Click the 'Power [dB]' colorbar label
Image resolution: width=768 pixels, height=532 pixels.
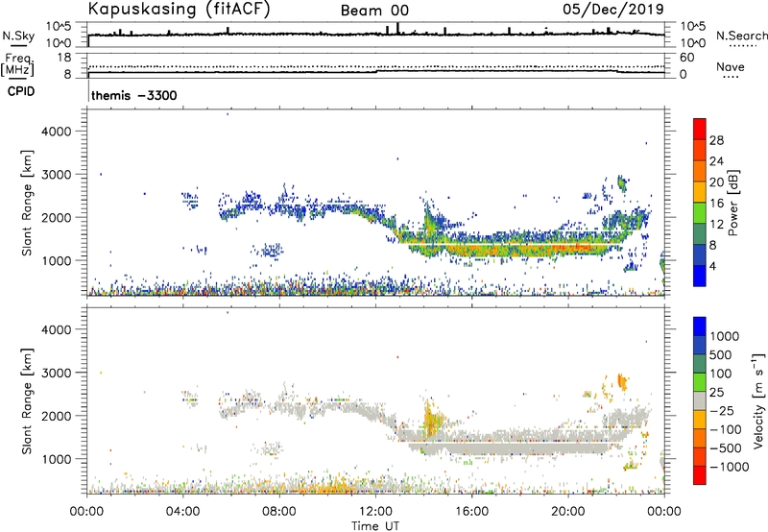tap(732, 203)
